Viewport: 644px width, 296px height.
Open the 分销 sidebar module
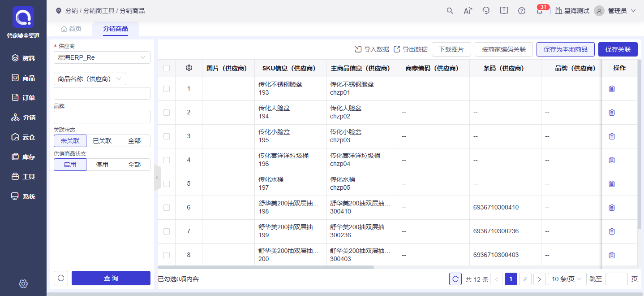click(x=23, y=117)
